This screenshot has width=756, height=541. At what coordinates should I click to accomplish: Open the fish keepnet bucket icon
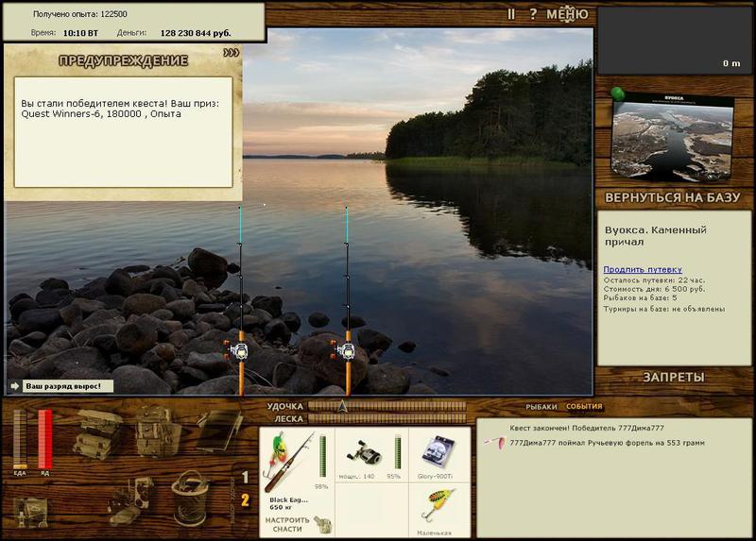(190, 499)
